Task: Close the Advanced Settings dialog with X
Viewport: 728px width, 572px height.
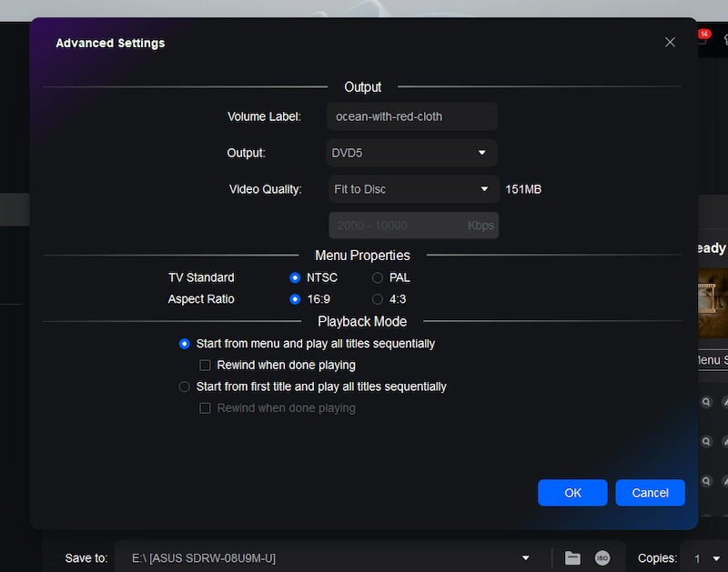Action: pyautogui.click(x=670, y=42)
